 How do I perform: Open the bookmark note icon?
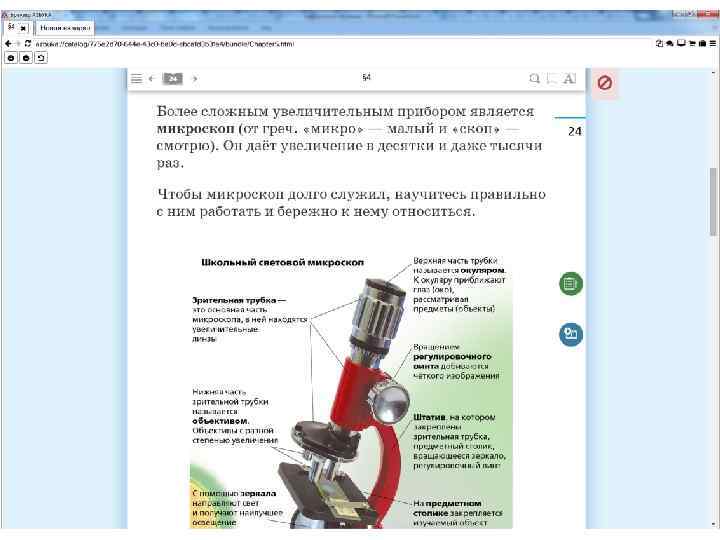point(552,79)
